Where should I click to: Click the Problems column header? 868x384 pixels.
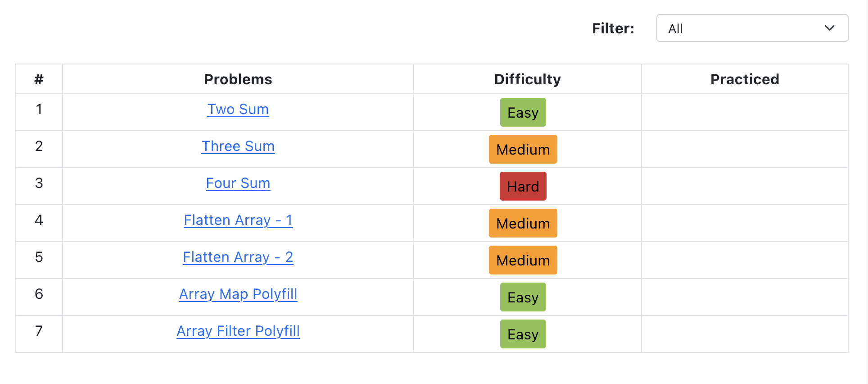[238, 79]
